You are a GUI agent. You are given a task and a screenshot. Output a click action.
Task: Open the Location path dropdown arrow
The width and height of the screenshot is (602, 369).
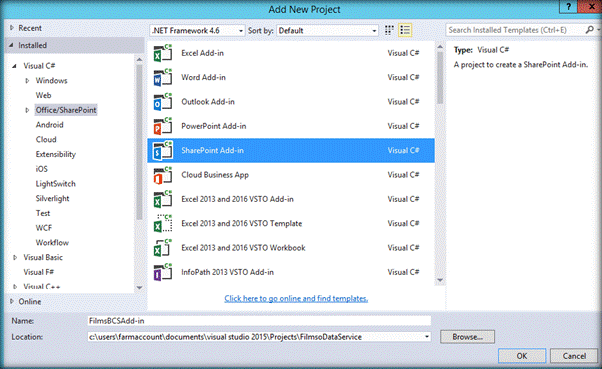coord(427,337)
